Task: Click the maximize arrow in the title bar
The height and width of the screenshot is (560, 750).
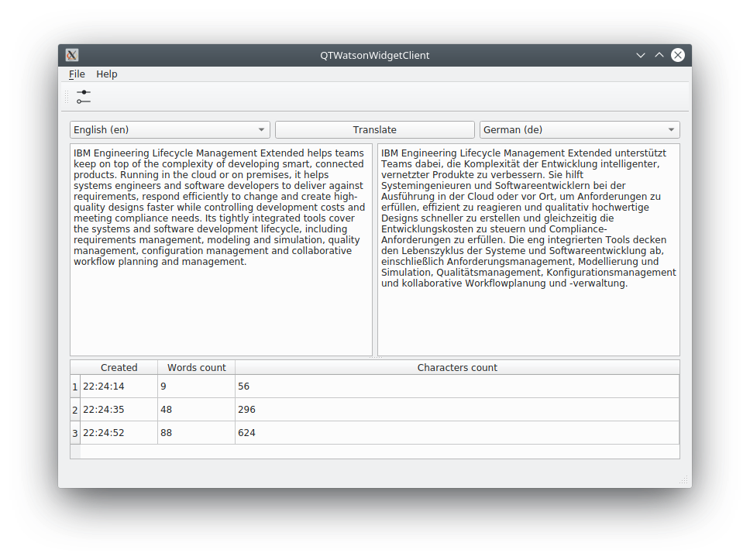Action: coord(659,55)
